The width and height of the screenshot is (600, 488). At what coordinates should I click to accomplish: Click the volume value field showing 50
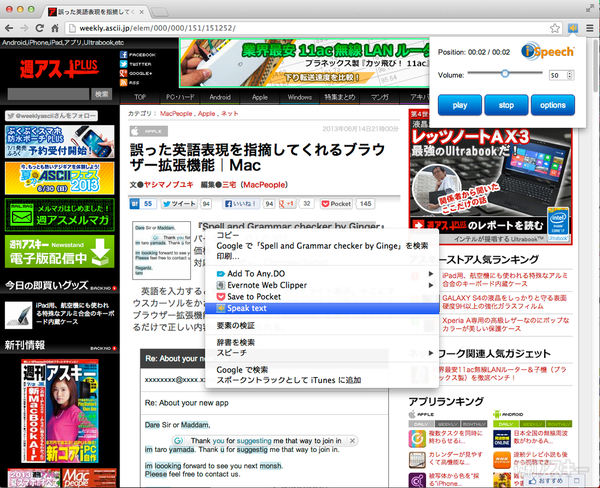pyautogui.click(x=558, y=75)
